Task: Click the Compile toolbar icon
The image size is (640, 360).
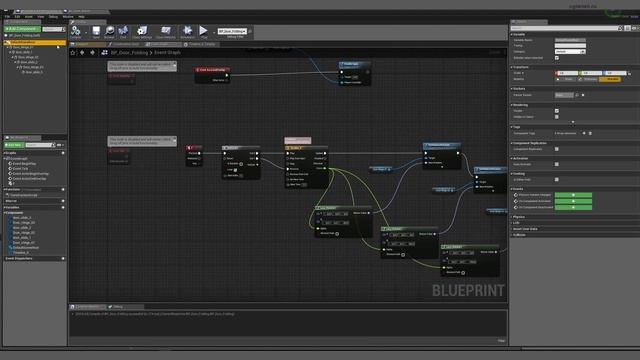Action: pyautogui.click(x=76, y=31)
